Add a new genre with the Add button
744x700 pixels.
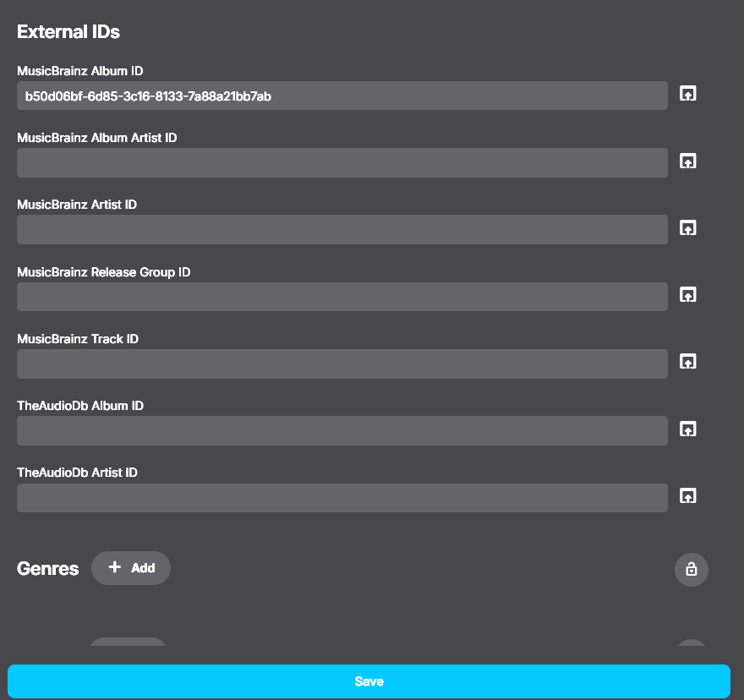pos(131,567)
